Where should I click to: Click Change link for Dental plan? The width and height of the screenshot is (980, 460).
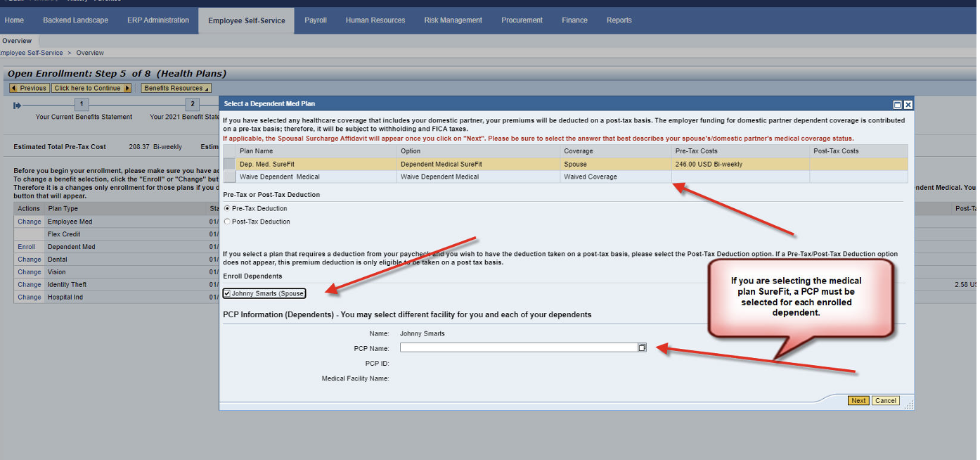pyautogui.click(x=30, y=260)
